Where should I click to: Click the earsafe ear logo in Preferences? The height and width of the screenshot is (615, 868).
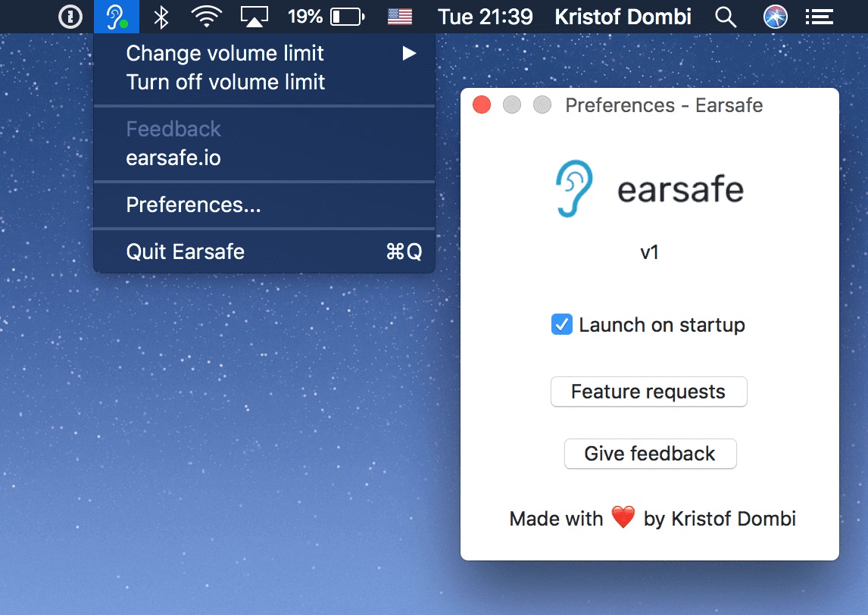573,189
